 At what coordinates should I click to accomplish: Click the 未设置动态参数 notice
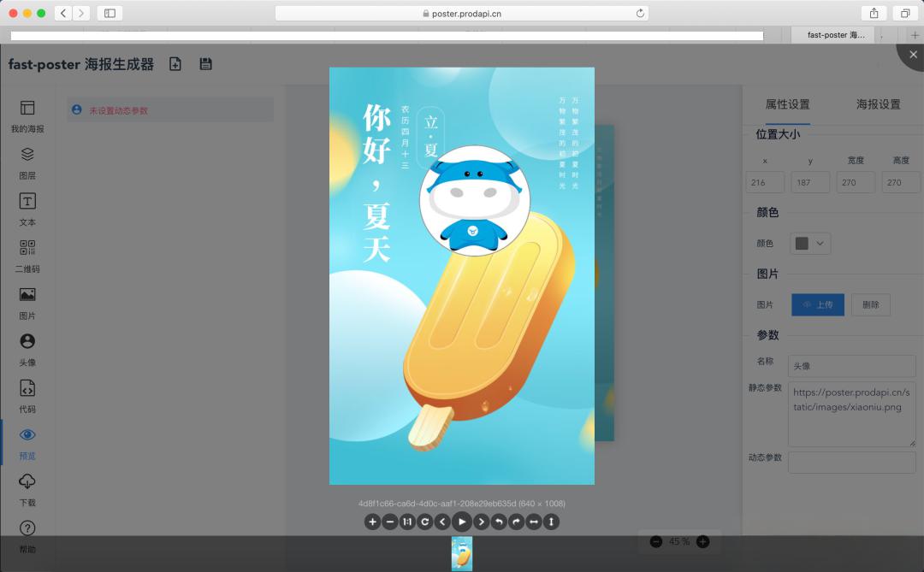pos(170,110)
